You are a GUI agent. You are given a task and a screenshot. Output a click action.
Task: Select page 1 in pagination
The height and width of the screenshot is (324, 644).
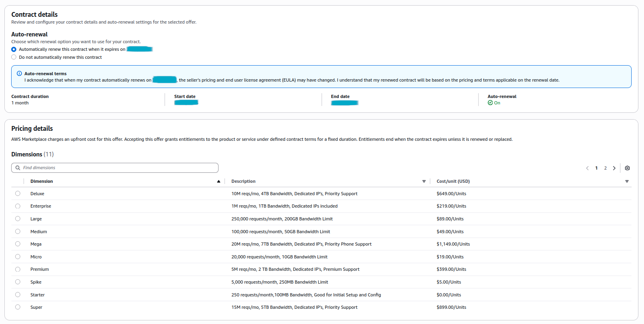[x=596, y=168]
